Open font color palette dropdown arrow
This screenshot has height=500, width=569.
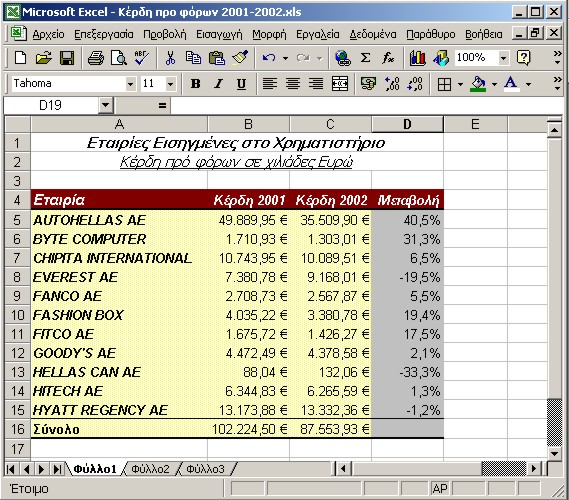click(528, 84)
